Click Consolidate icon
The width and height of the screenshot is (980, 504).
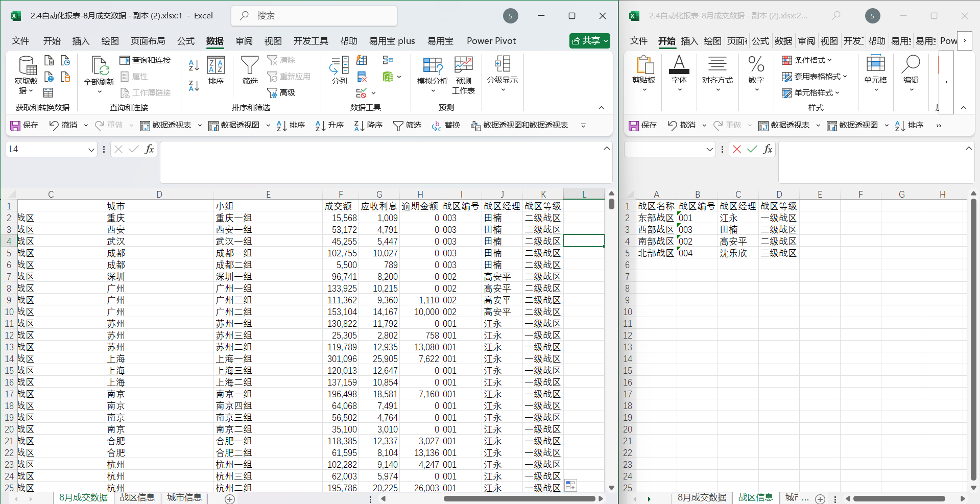tap(388, 60)
